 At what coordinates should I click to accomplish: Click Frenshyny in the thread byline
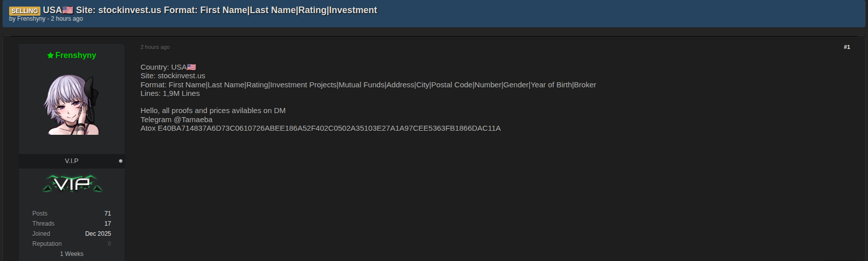point(31,19)
